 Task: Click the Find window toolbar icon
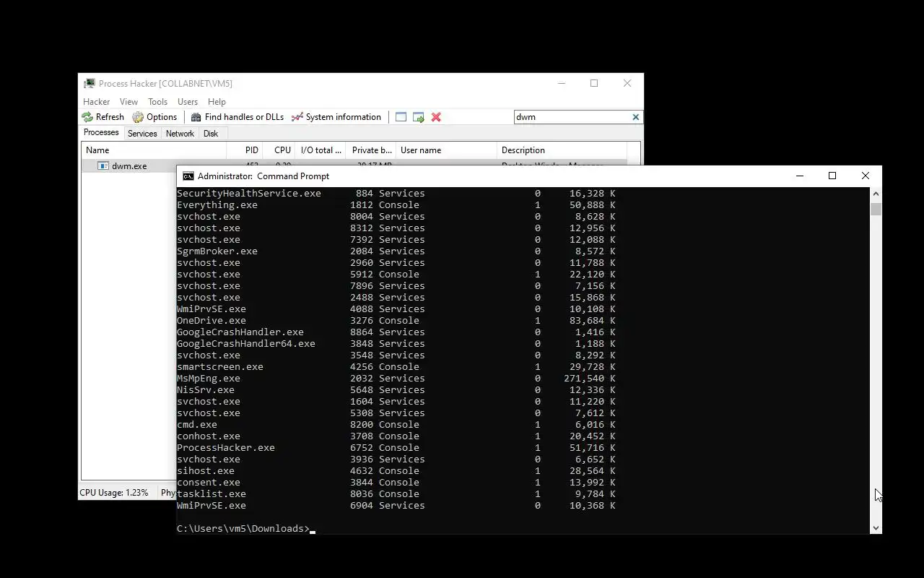[401, 117]
